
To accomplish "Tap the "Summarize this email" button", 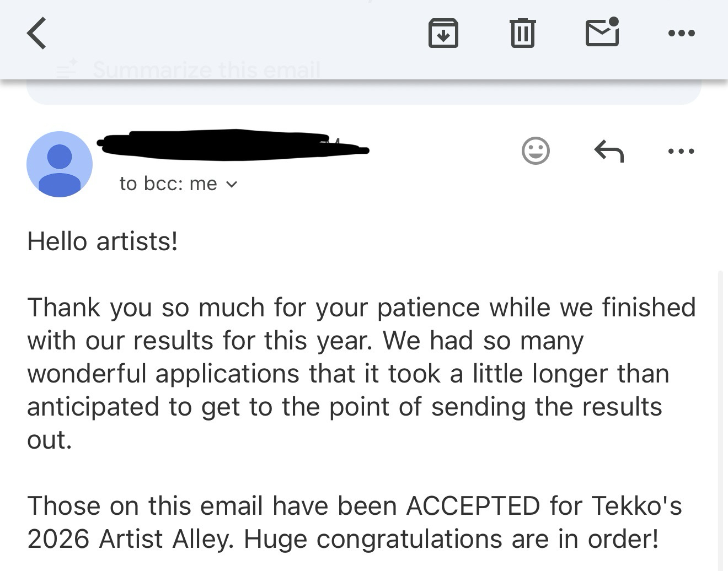I will pyautogui.click(x=206, y=70).
